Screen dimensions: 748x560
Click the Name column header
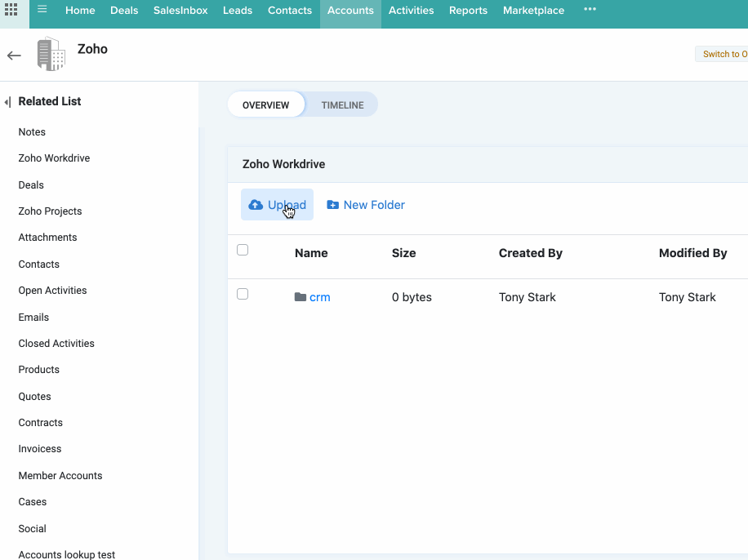311,253
